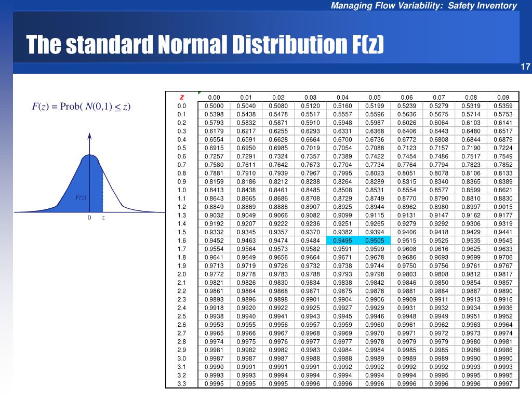This screenshot has width=532, height=399.
Task: Select the 0.07 column header
Action: tap(438, 97)
